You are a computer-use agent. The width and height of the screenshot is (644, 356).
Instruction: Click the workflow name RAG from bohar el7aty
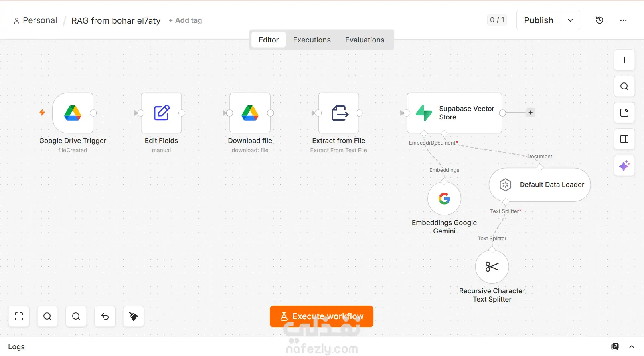pos(116,20)
